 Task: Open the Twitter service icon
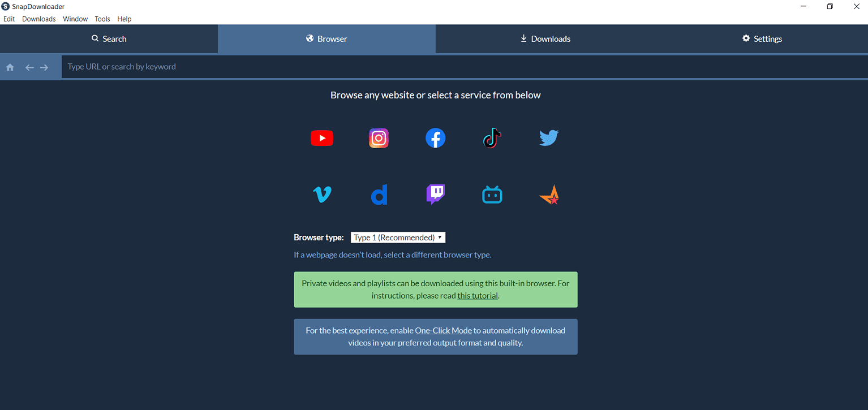point(548,137)
